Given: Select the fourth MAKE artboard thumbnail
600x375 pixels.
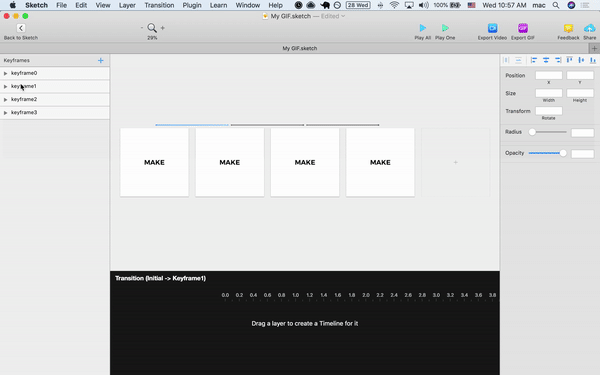Looking at the screenshot, I should [380, 162].
